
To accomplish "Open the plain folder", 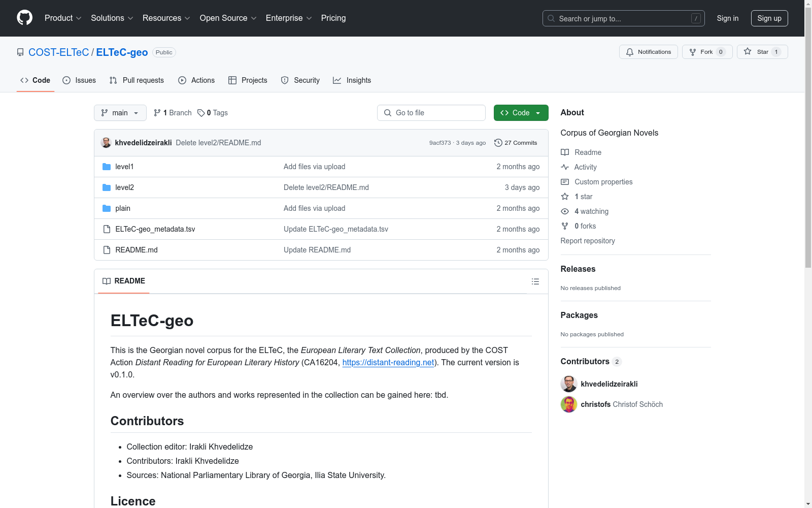I will click(x=123, y=208).
